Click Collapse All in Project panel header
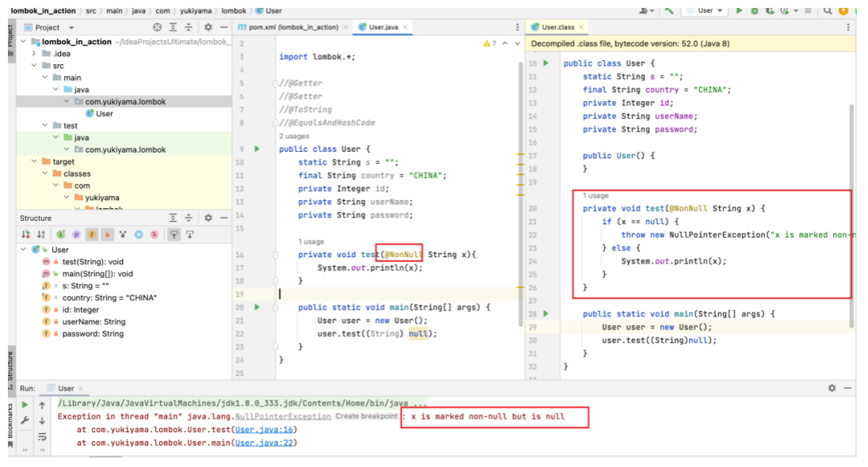This screenshot has height=467, width=868. tap(188, 27)
